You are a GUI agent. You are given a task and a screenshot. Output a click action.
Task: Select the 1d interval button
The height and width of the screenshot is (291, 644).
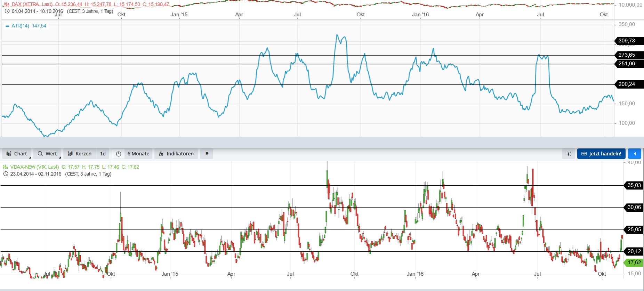pos(103,154)
